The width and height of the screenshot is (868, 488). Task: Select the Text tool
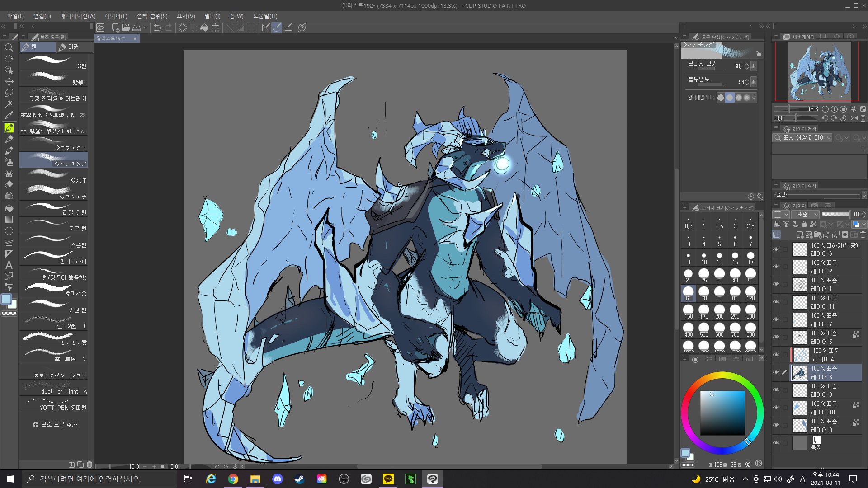[x=9, y=265]
